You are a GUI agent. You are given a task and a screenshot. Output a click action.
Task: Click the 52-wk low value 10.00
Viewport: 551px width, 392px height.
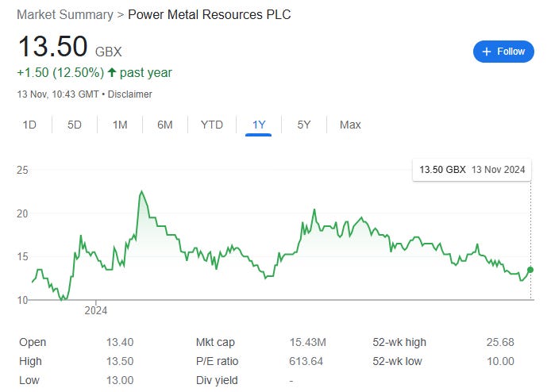tap(500, 361)
